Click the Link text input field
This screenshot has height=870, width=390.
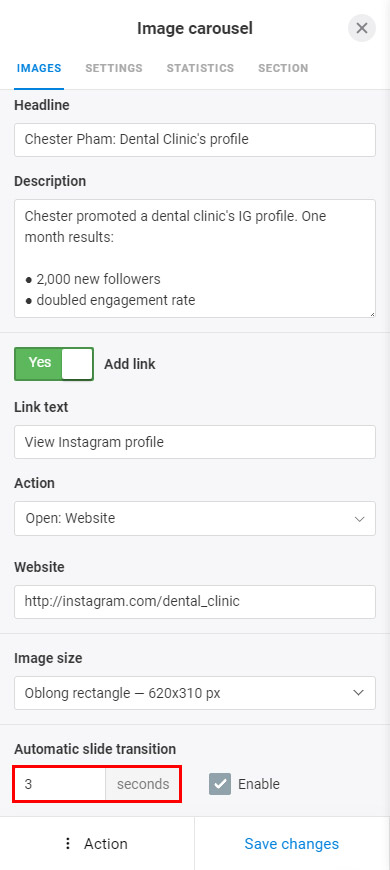[x=195, y=442]
